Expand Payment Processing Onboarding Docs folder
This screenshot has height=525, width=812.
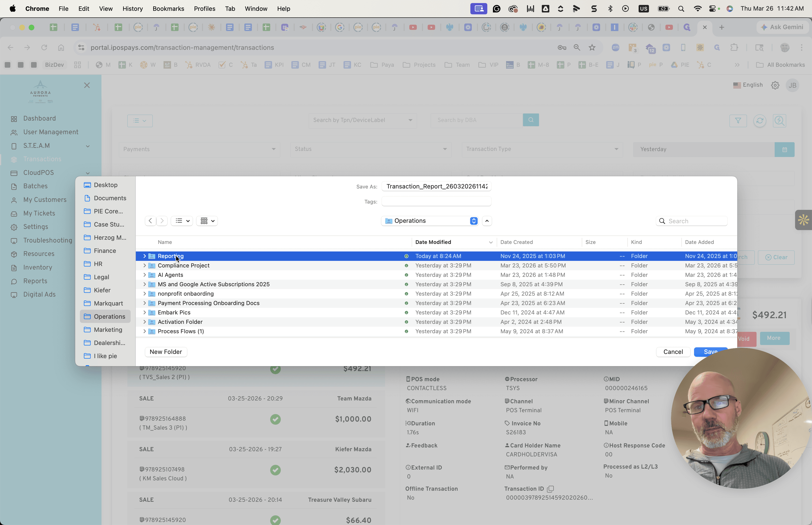(144, 303)
